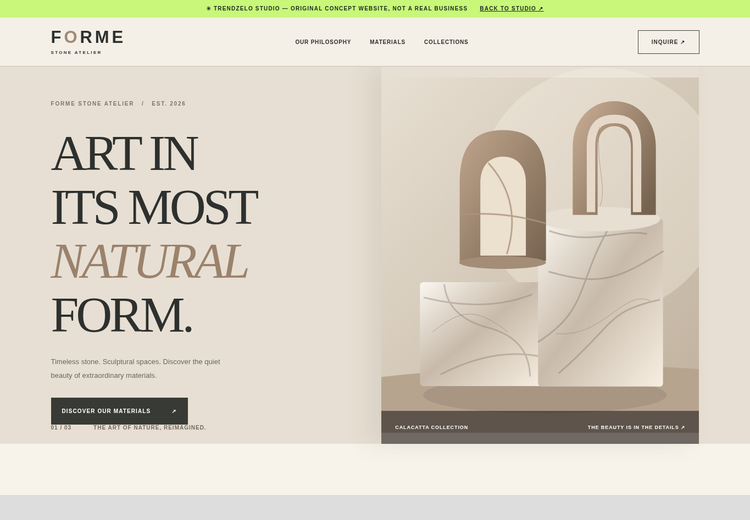Open the Our Philosophy menu item

323,42
